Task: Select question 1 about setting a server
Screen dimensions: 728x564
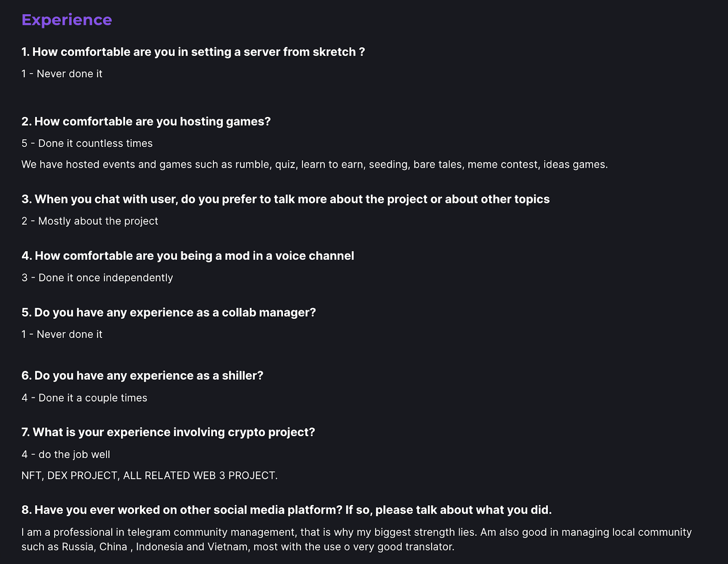Action: pos(193,52)
